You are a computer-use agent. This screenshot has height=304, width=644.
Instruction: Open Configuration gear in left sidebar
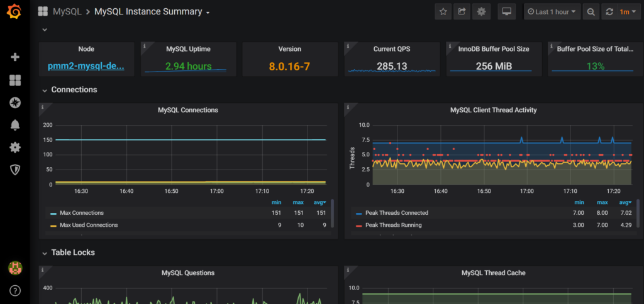pyautogui.click(x=15, y=148)
